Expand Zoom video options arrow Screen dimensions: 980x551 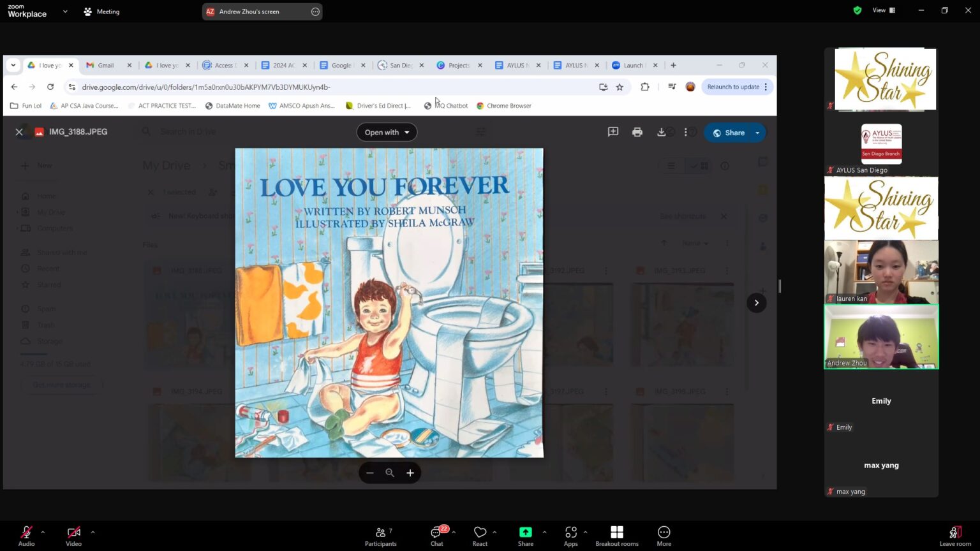(x=93, y=532)
